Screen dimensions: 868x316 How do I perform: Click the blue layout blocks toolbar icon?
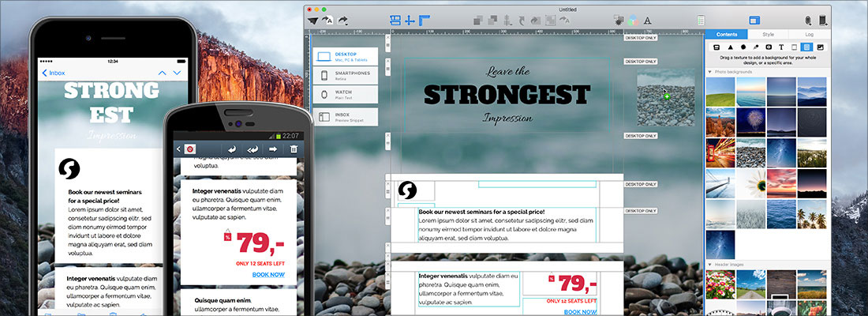point(395,20)
